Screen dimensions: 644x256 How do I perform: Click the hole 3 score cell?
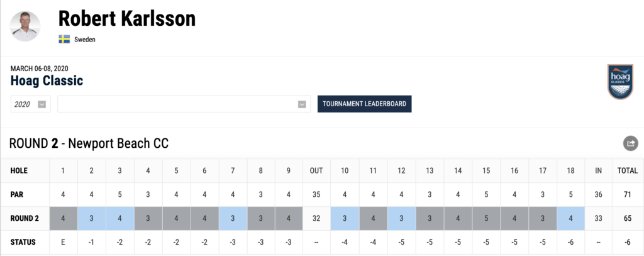[x=120, y=218]
